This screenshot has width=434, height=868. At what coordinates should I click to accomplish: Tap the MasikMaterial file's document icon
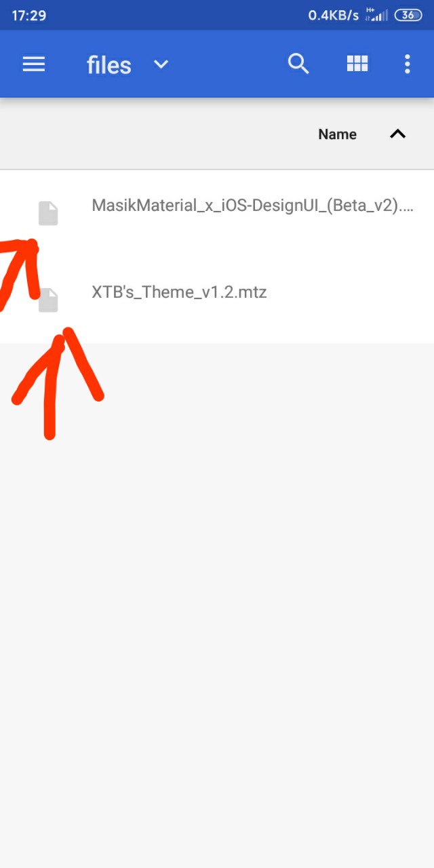click(x=48, y=213)
